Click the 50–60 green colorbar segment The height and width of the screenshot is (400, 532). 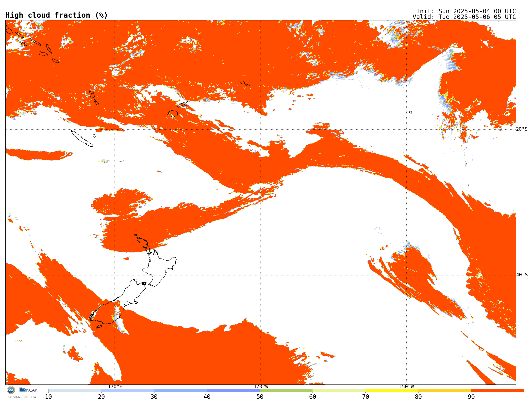286,391
